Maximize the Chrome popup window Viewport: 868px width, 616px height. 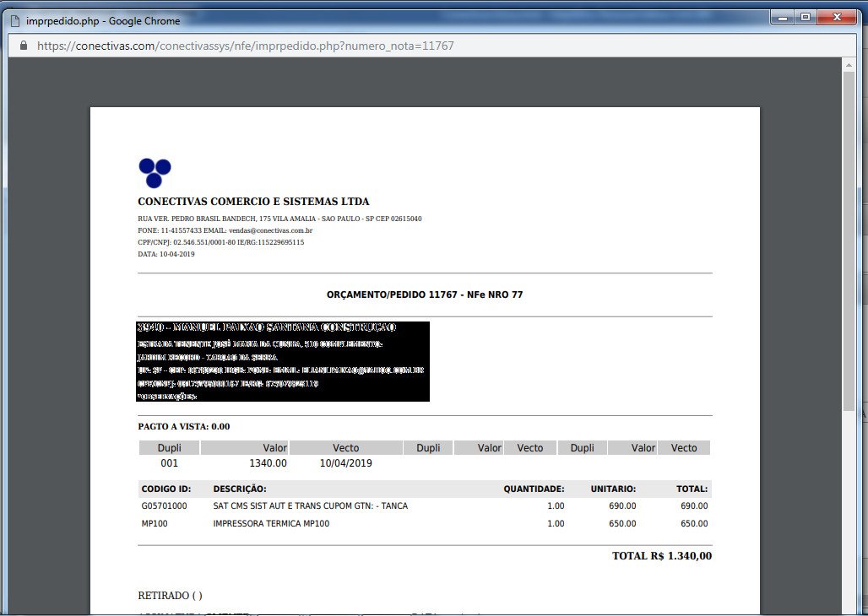(x=806, y=18)
